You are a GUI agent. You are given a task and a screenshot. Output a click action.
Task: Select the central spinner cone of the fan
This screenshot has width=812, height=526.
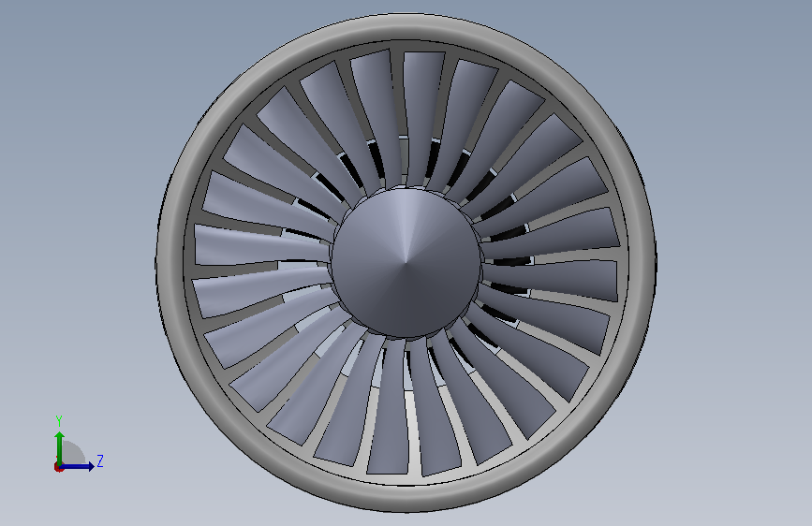(406, 262)
